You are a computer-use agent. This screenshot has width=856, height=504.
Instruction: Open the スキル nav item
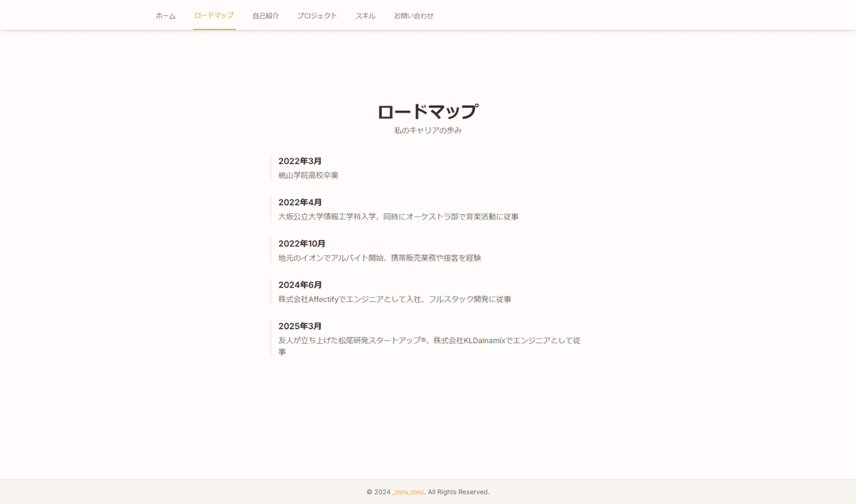[365, 16]
